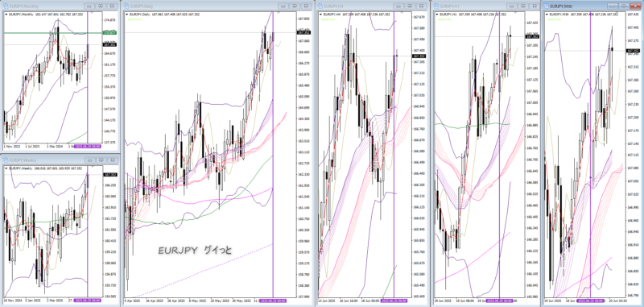644x307 pixels.
Task: Click the EURJPY,H4 window chart icon
Action: (320, 6)
